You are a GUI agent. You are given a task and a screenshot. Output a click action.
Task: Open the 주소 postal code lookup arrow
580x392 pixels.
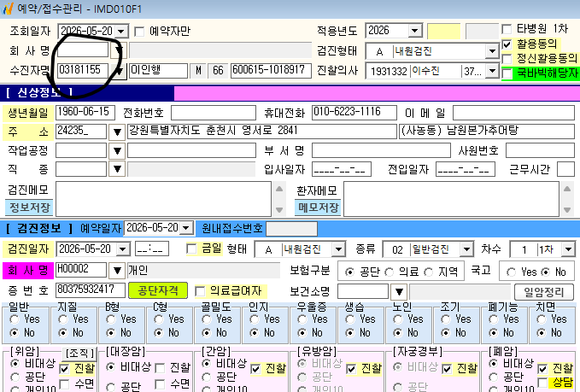point(117,132)
